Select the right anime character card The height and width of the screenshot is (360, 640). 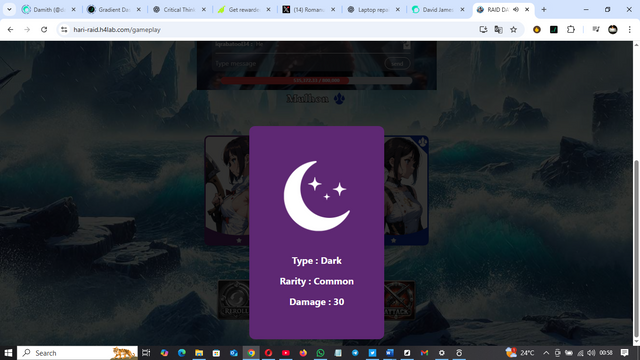coord(406,190)
